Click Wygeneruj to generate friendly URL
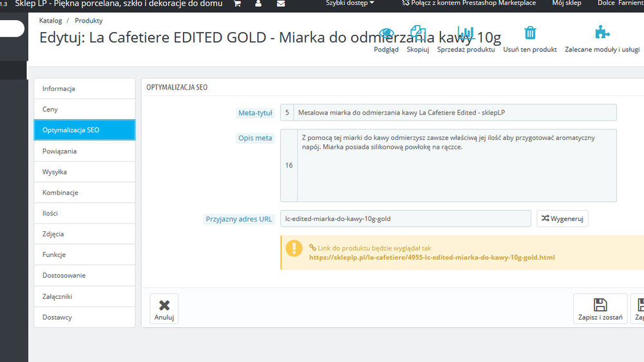Viewport: 644px width, 362px height. click(562, 218)
